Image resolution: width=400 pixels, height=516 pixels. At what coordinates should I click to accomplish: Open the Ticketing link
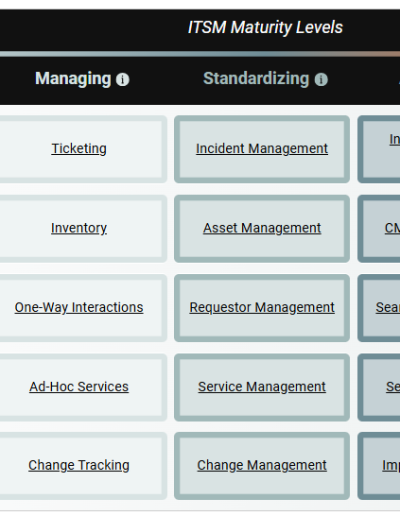(x=79, y=149)
